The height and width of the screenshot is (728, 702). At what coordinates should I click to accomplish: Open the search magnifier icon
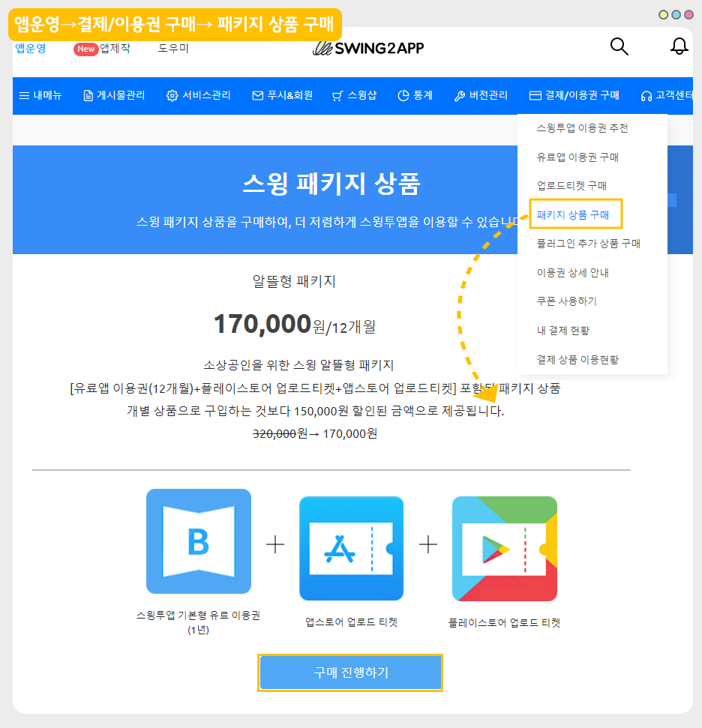[619, 46]
